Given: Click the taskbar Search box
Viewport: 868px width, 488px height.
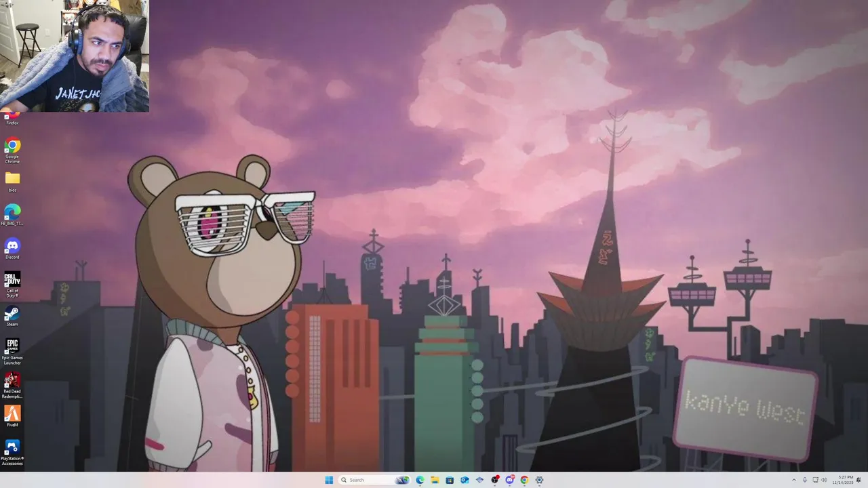Looking at the screenshot, I should 374,480.
